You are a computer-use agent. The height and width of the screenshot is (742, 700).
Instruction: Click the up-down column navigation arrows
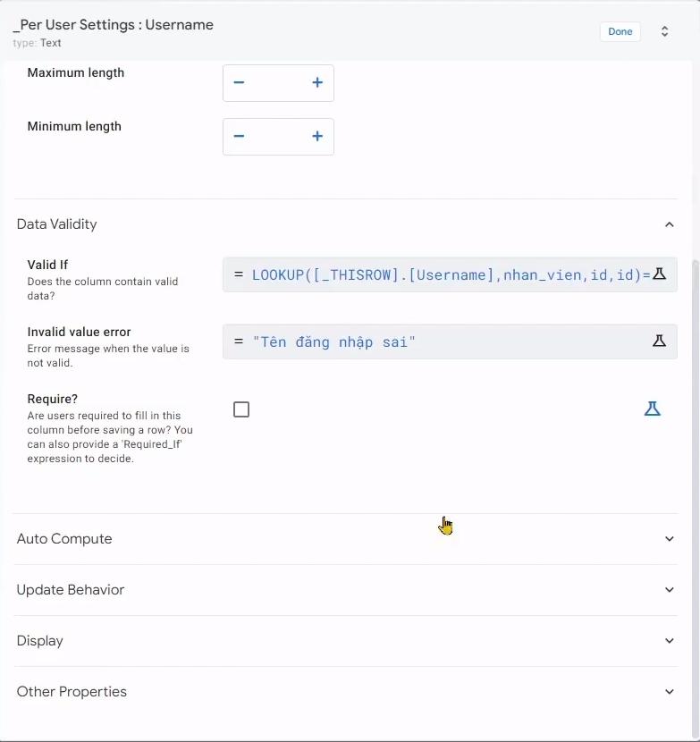pos(664,31)
